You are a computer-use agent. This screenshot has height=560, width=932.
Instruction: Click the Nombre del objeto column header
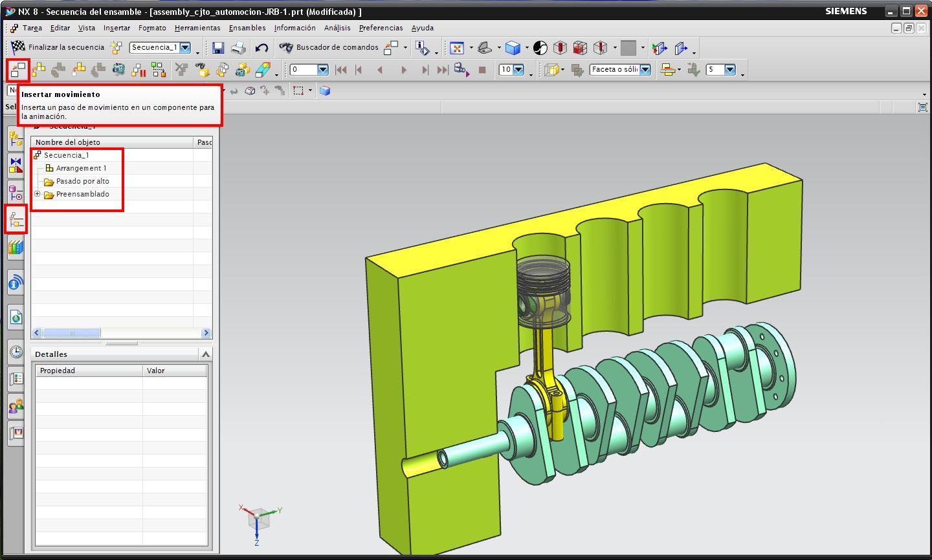coord(112,142)
